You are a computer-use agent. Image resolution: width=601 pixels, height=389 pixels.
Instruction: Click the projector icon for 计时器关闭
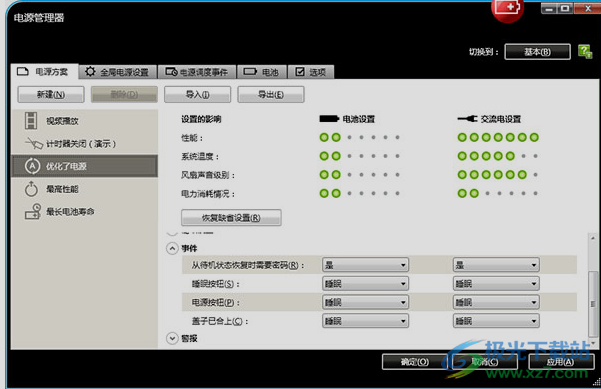34,143
